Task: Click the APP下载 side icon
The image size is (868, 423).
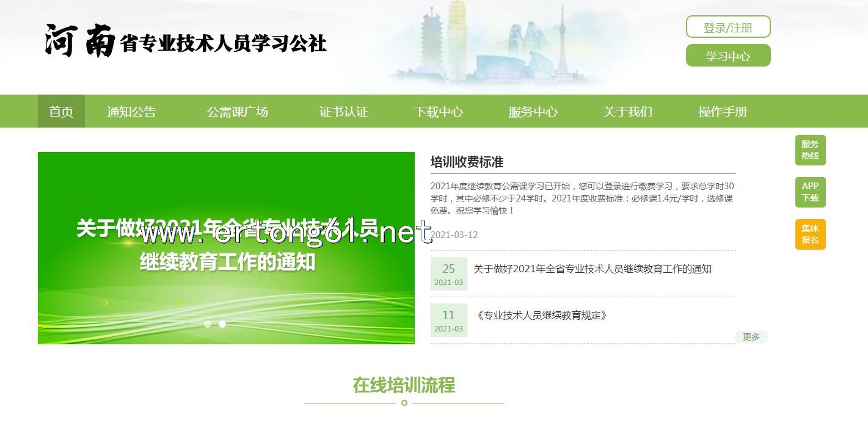Action: coord(810,192)
